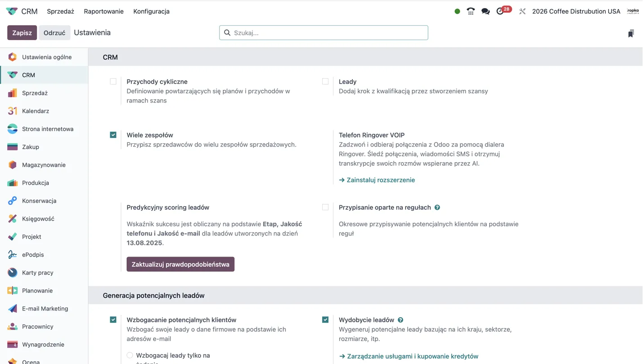Open Kalendarz settings in the sidebar

point(44,111)
